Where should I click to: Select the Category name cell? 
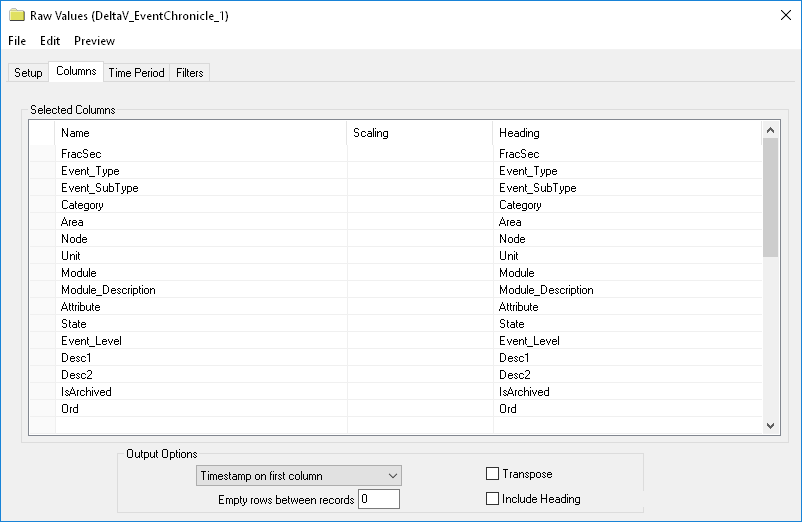click(x=200, y=205)
